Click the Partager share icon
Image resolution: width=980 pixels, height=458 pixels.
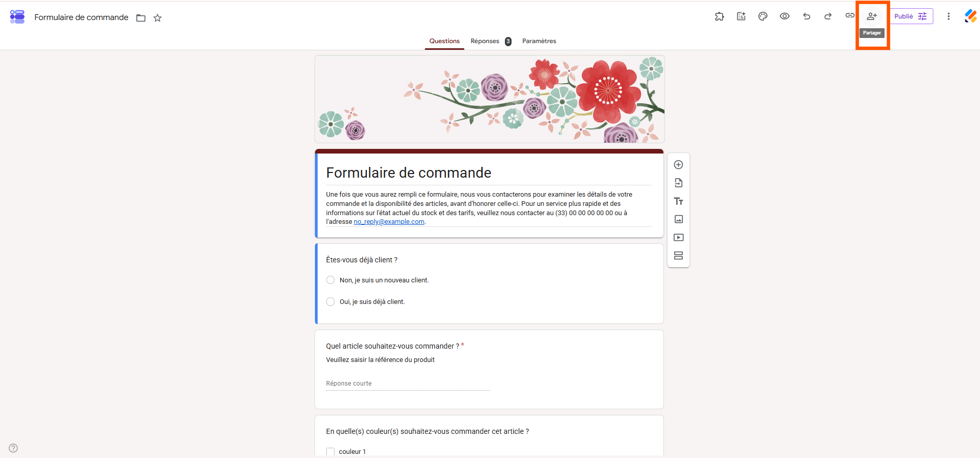click(872, 16)
